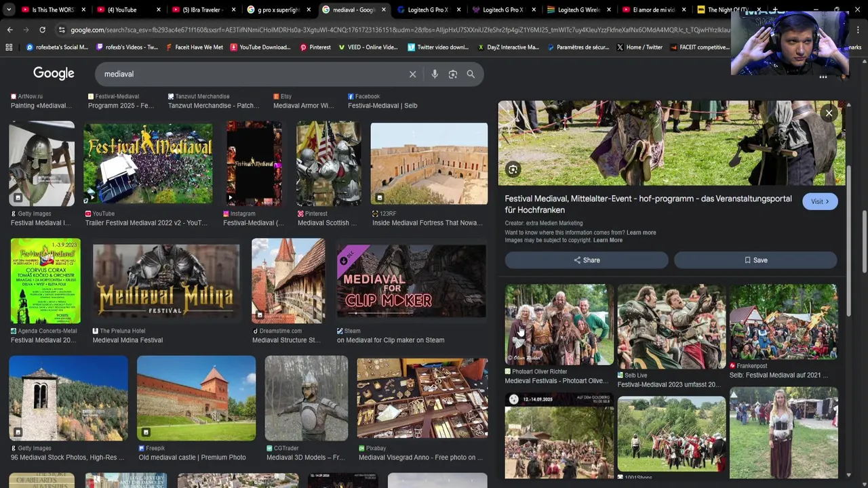The image size is (868, 488).
Task: Click 'Festival-Mediaeval | Selb' Facebook caption
Action: pos(382,106)
